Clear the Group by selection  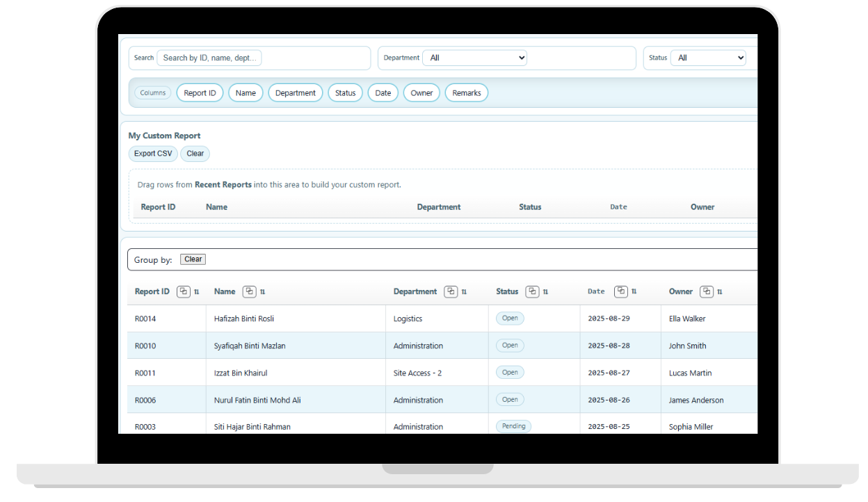(x=193, y=259)
